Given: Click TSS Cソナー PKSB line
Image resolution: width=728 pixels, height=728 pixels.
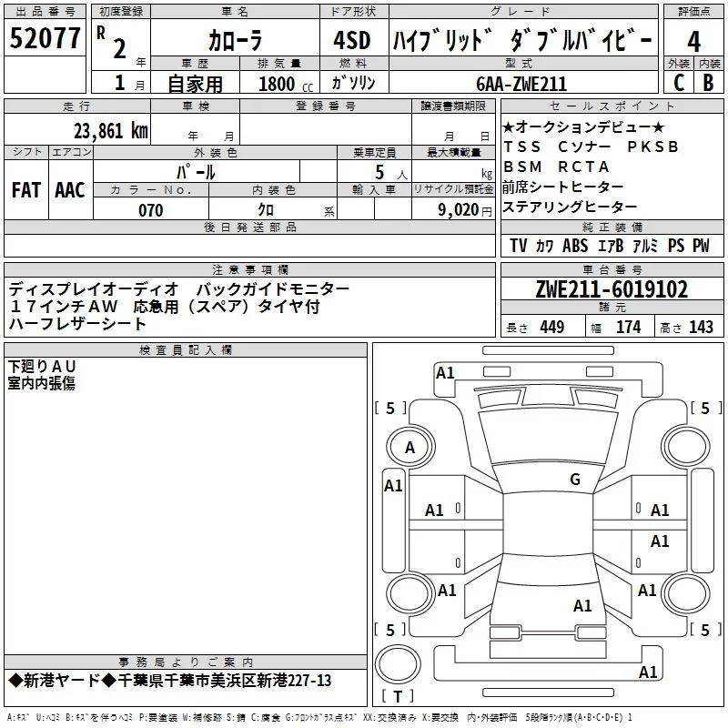Looking at the screenshot, I should click(591, 147).
